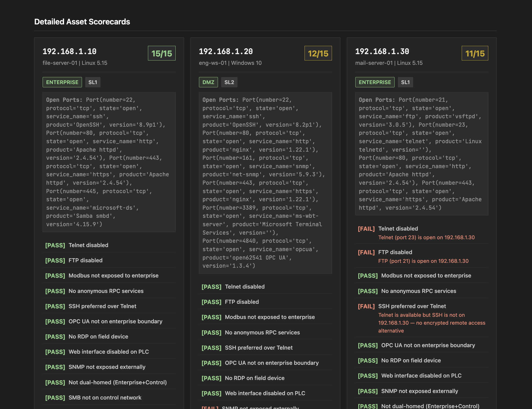Viewport: 532px width, 409px height.
Task: Click SSH preferred over Telnet in 192.168.1.10 card
Action: coord(109,306)
